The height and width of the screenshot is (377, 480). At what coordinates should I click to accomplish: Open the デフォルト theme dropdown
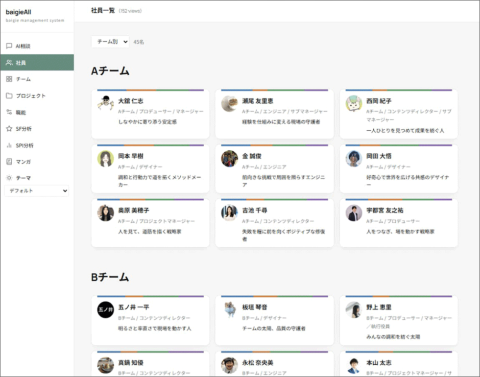point(37,191)
